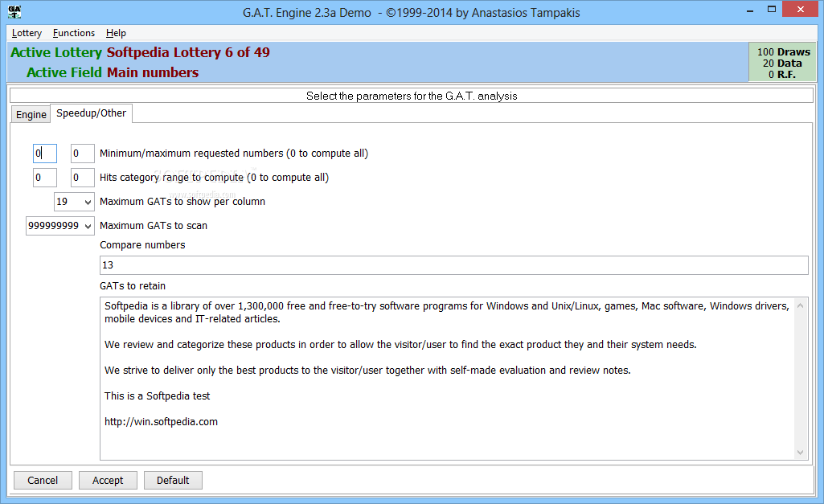Open the Lottery menu
824x504 pixels.
[x=27, y=33]
